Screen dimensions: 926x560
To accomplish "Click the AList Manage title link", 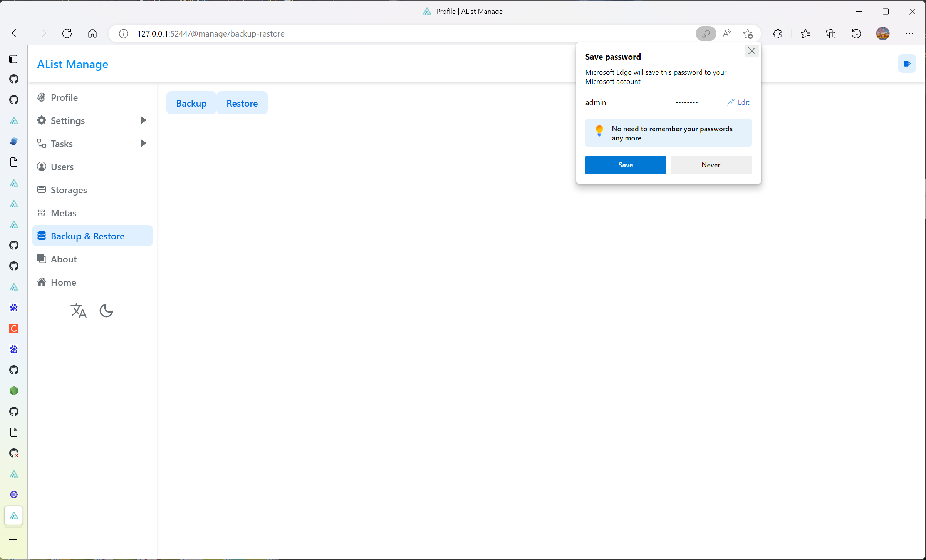I will coord(72,64).
